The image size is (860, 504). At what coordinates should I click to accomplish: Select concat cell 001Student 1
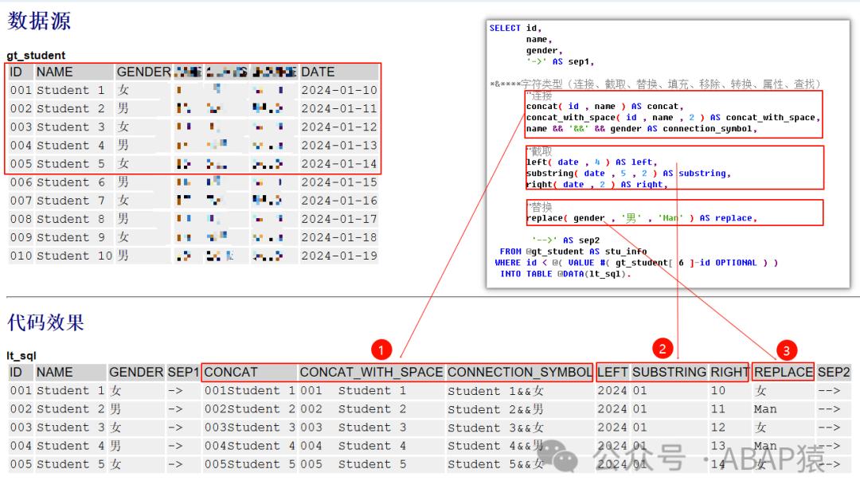(x=249, y=391)
